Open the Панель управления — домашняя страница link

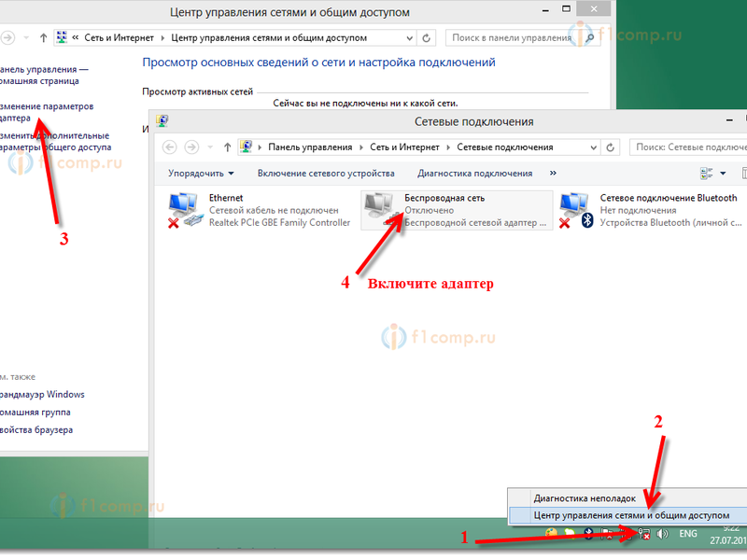44,76
